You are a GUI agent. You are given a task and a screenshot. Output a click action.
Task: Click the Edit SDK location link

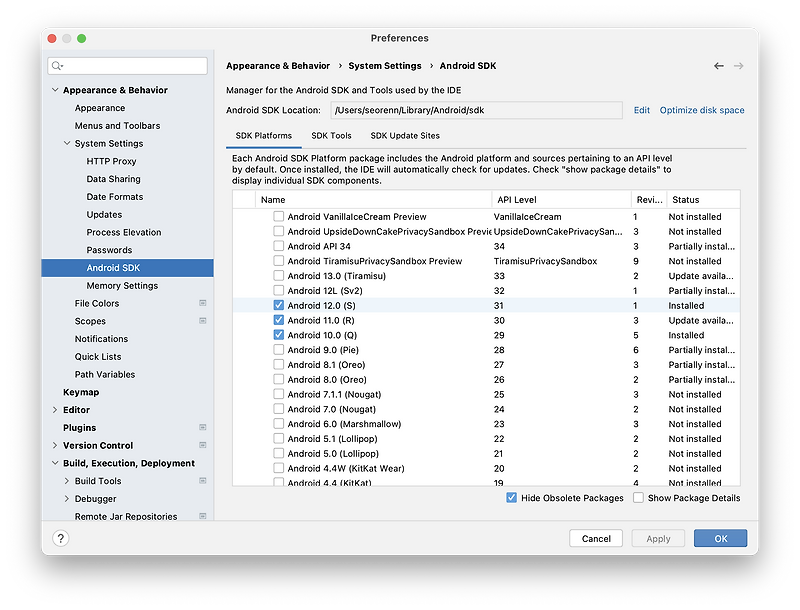(641, 110)
